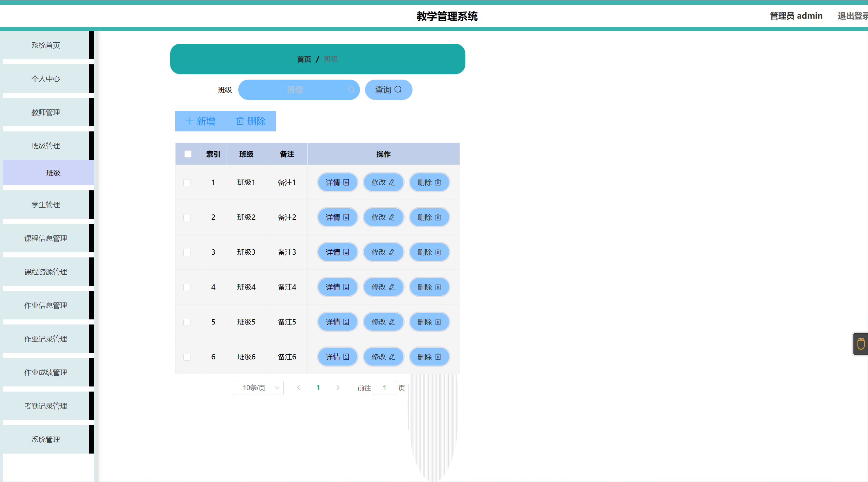Click 首页 in the breadcrumb

point(304,59)
